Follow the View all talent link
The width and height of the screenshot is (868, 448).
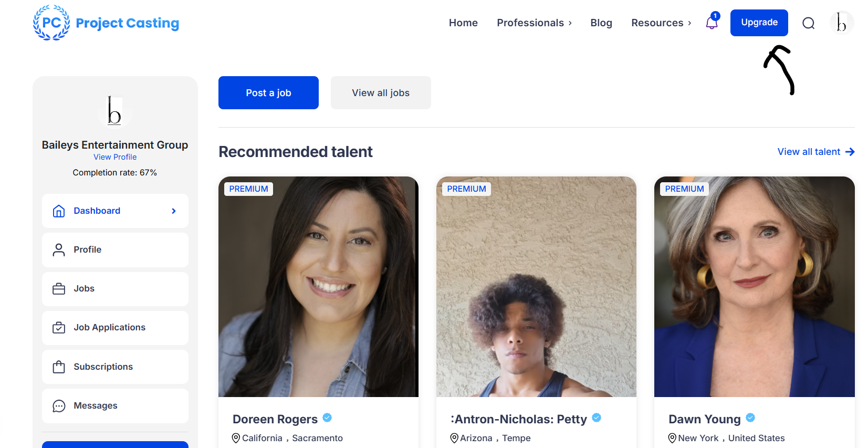click(x=815, y=152)
